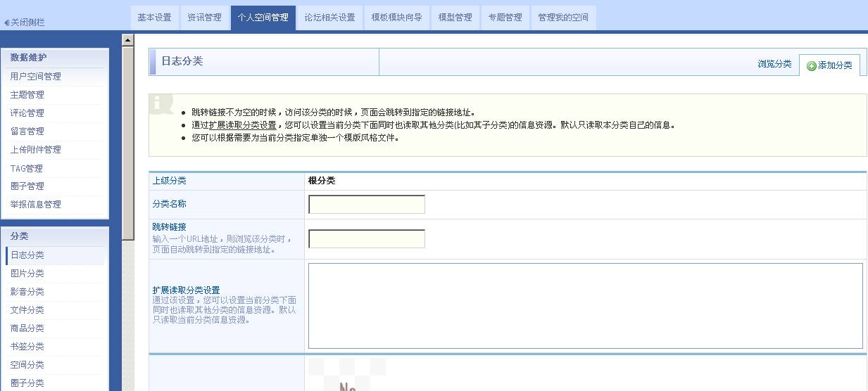Open TAG管理 in the sidebar

(27, 169)
